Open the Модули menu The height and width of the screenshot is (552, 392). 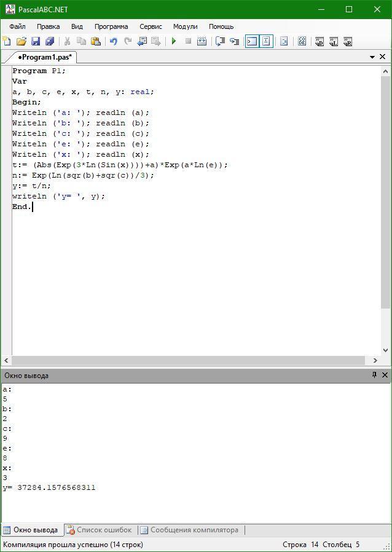tap(185, 27)
